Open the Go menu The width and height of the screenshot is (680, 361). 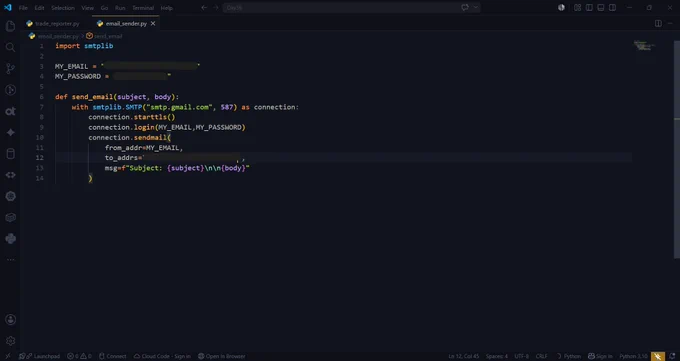[104, 8]
